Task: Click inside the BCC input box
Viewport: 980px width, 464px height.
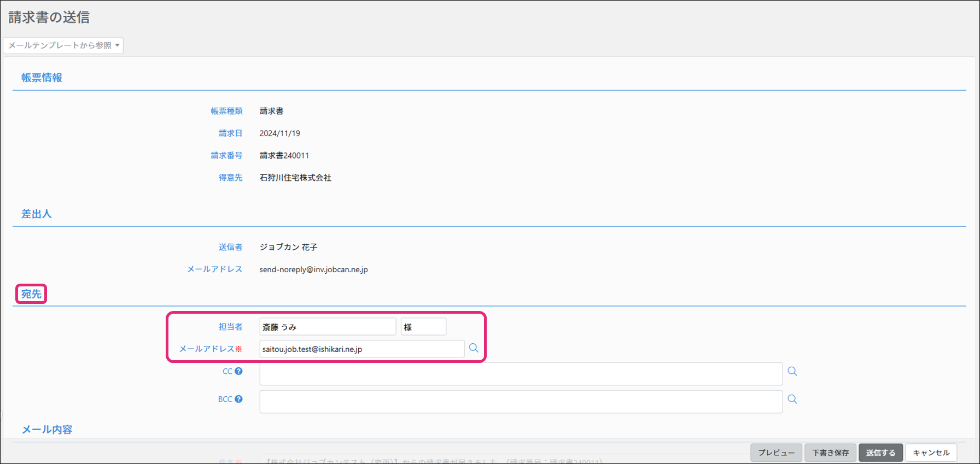Action: [x=520, y=402]
